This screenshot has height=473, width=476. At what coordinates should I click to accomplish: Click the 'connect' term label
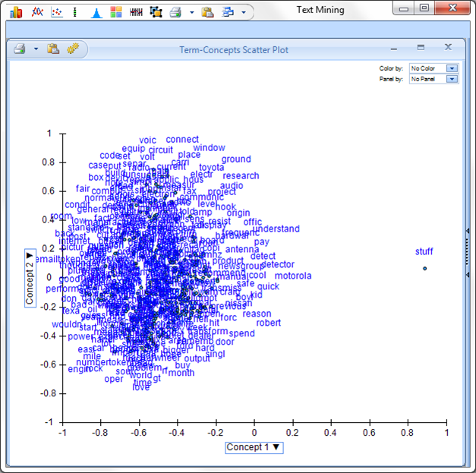182,140
